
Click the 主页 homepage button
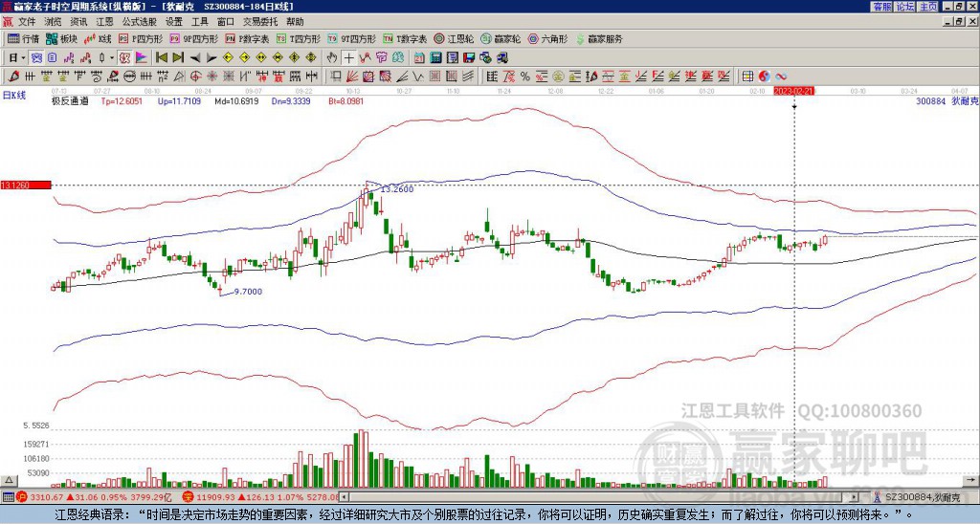pos(927,7)
